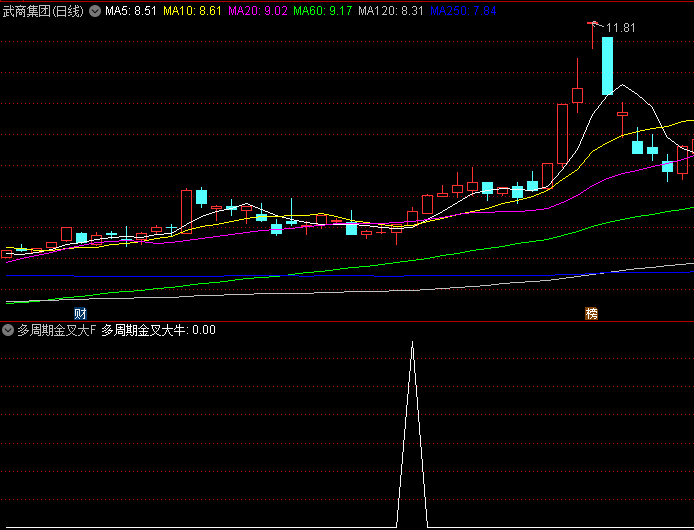Click the MA250: 7.84 label
The height and width of the screenshot is (530, 694).
coord(463,11)
